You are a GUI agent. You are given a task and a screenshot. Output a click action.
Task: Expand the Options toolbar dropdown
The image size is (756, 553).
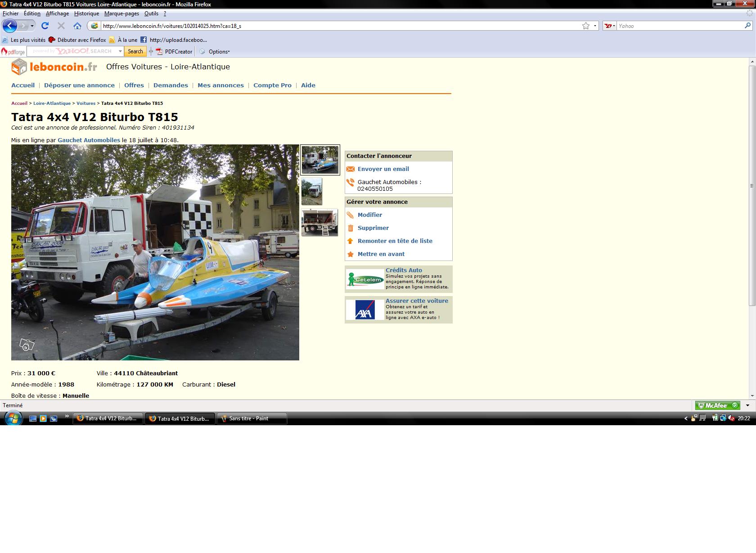coord(219,51)
